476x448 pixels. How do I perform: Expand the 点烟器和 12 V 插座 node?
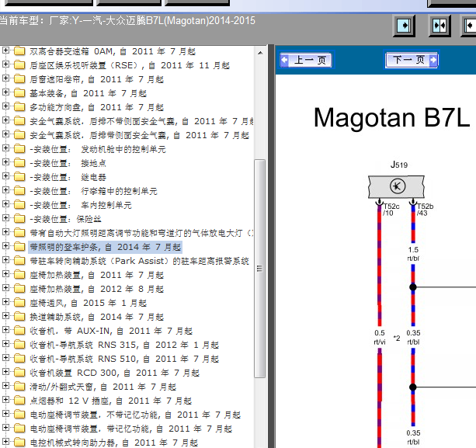(5, 399)
